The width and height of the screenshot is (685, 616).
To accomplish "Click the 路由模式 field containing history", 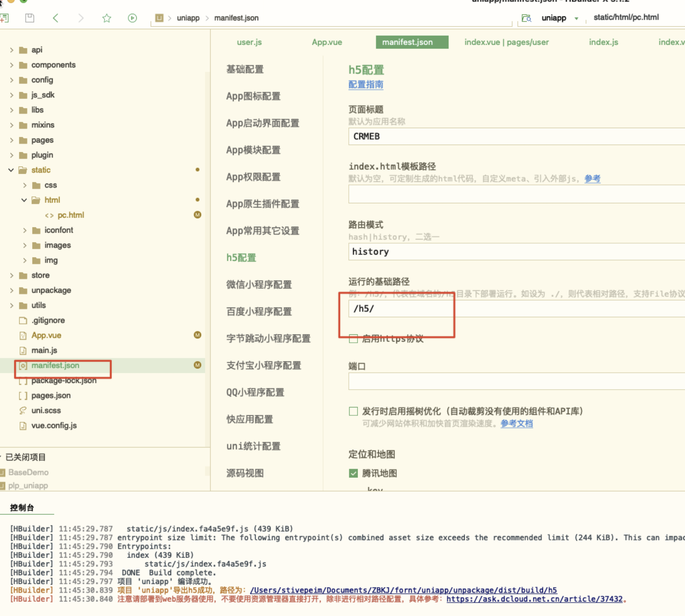I will point(517,252).
